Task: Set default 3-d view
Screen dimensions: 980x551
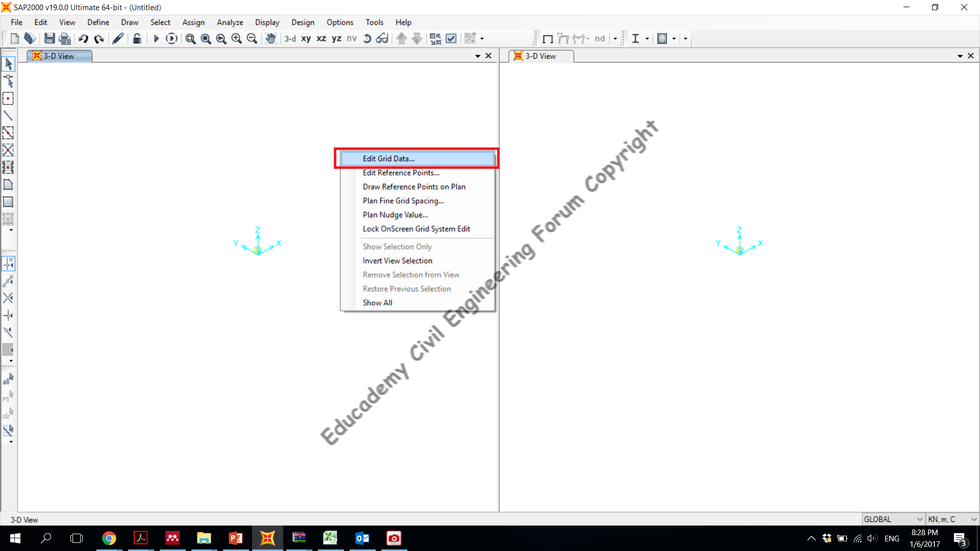Action: 290,38
